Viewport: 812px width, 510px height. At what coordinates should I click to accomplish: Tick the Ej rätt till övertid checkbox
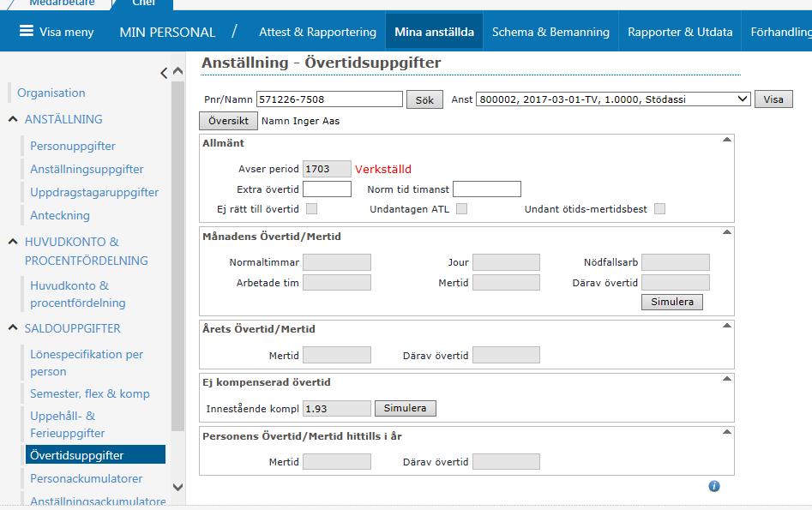click(x=312, y=208)
